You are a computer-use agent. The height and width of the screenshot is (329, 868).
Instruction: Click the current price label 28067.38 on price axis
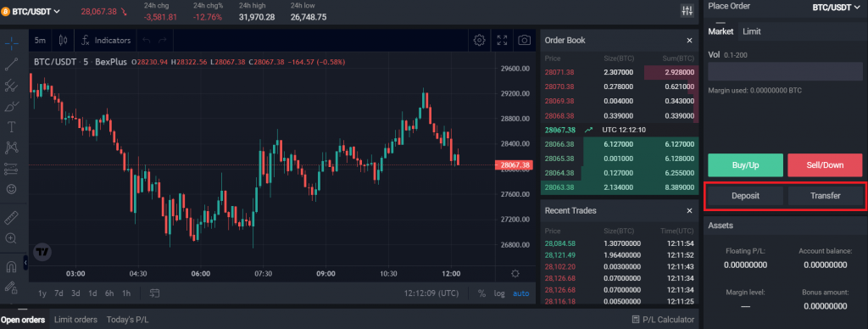coord(513,165)
